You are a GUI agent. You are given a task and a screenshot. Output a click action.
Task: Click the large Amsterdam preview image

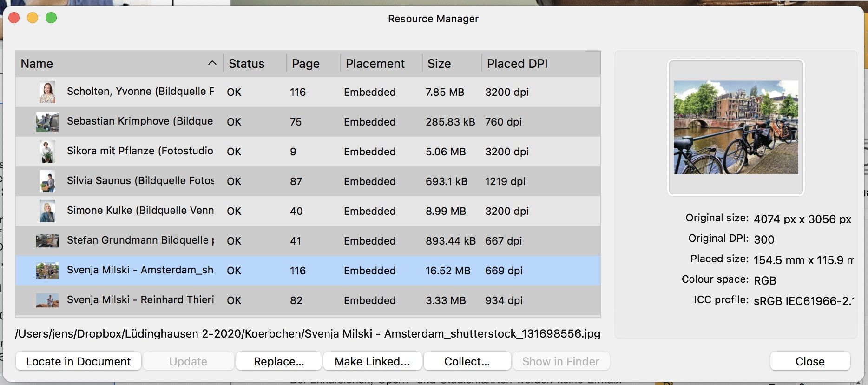(x=736, y=127)
